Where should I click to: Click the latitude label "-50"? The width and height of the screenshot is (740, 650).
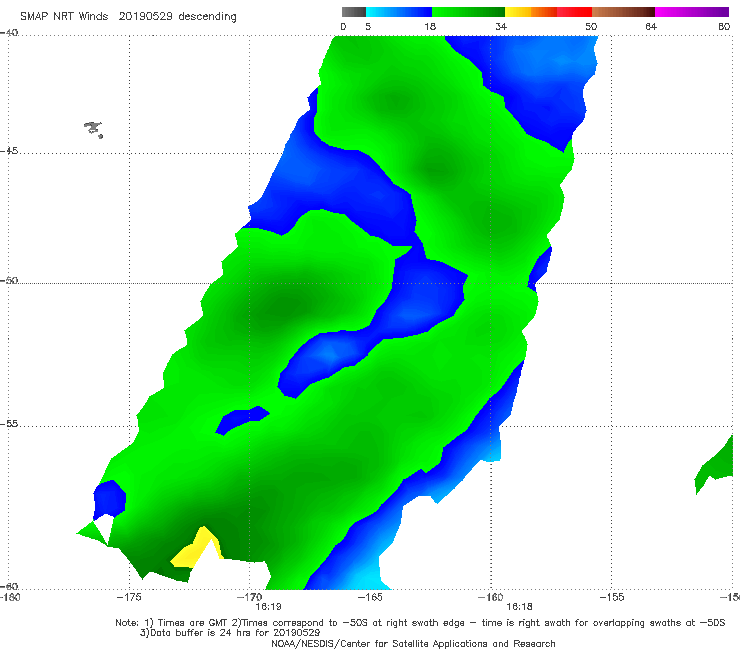click(9, 280)
